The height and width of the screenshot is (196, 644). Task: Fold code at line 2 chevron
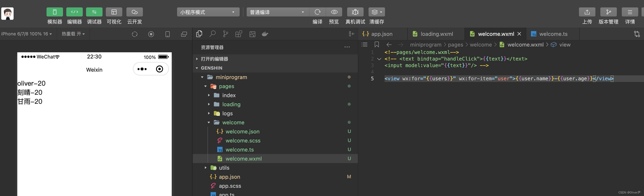point(379,59)
